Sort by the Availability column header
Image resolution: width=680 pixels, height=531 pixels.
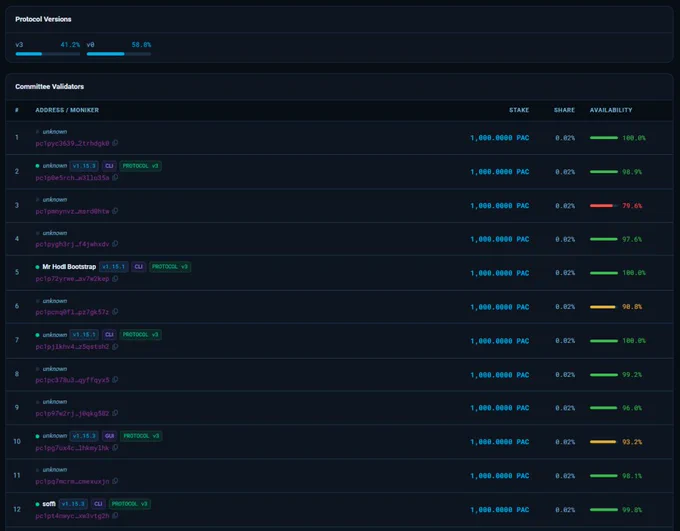pos(611,110)
